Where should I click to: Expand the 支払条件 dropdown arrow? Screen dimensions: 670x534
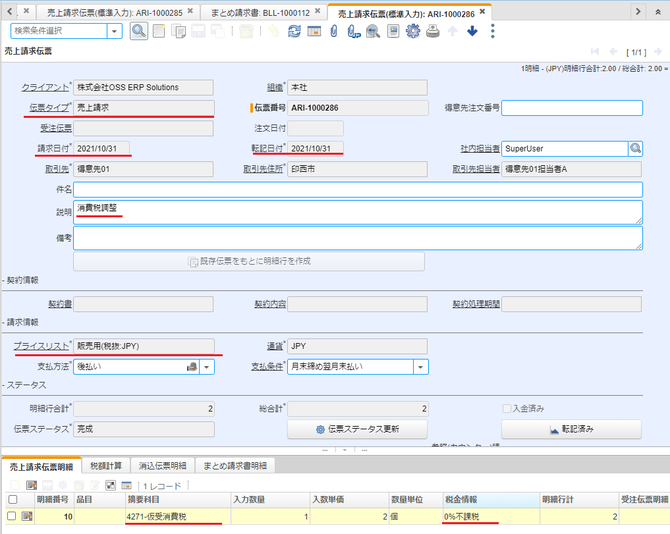click(420, 367)
